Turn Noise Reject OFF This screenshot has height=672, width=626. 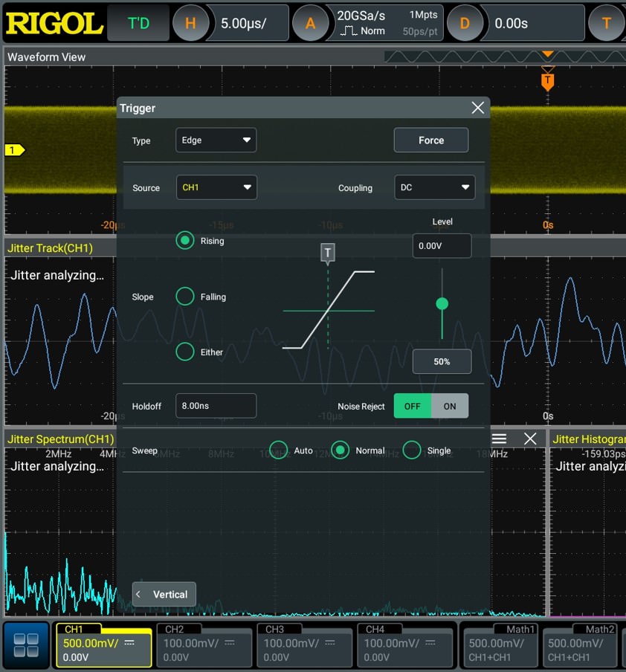[x=413, y=406]
